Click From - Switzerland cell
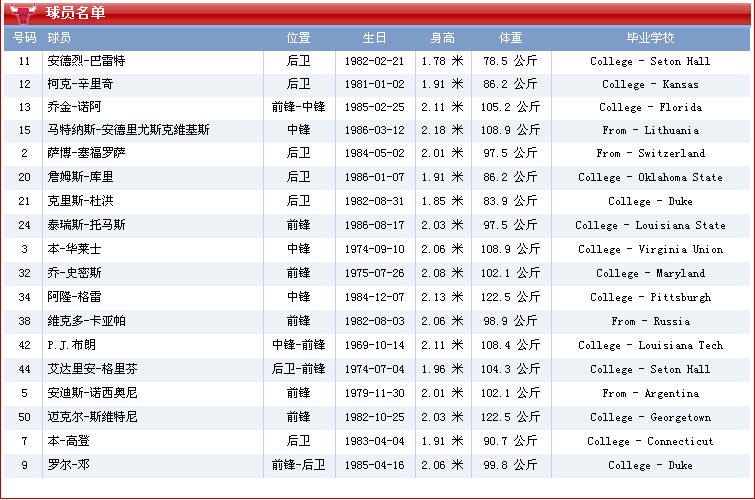Viewport: 755px width, 500px height. point(651,154)
